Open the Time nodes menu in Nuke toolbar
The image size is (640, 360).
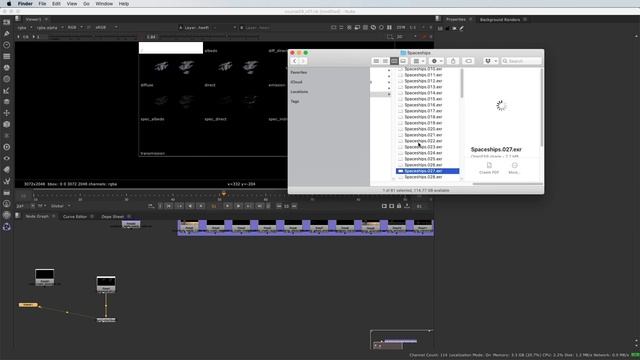(7, 45)
